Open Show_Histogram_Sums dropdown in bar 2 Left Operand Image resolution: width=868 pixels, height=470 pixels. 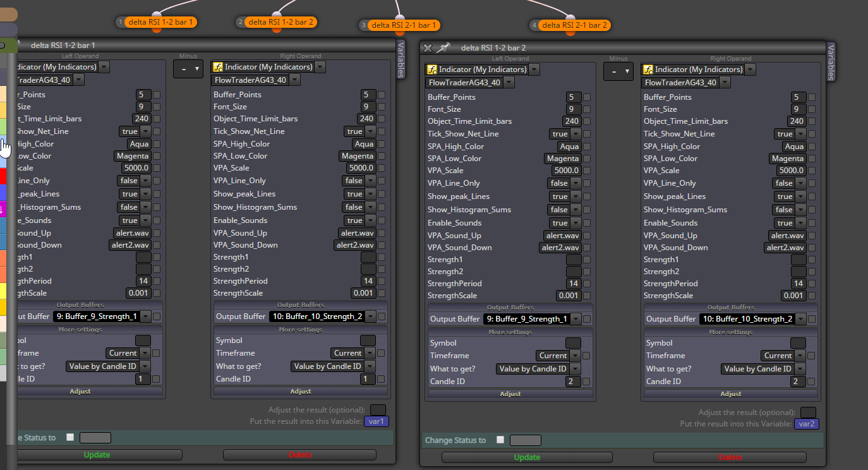coord(576,210)
